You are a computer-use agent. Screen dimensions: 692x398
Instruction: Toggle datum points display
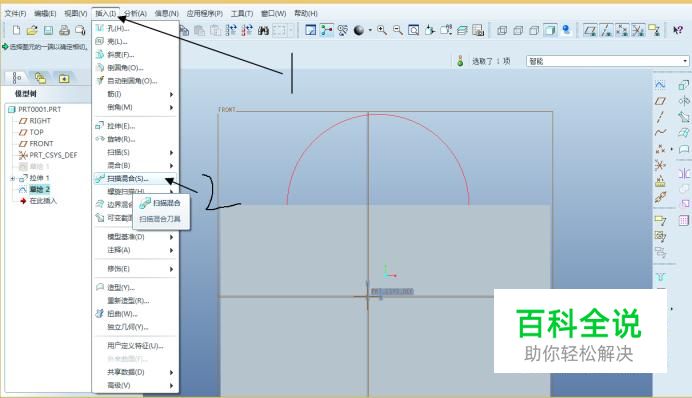[x=622, y=30]
